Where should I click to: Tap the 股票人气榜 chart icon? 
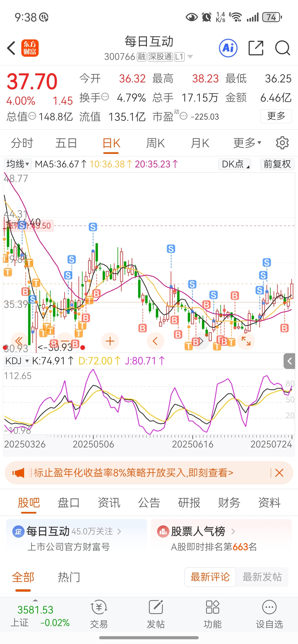[163, 532]
